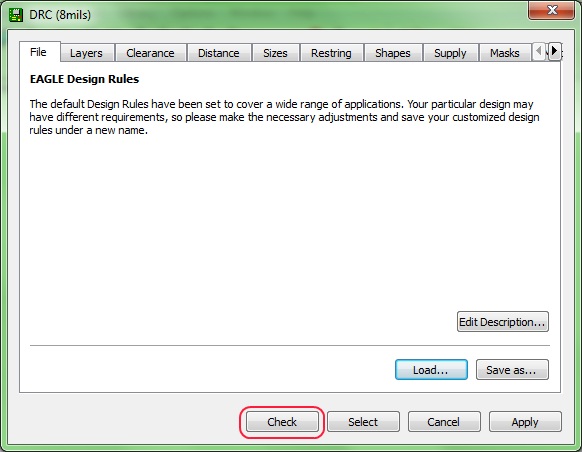Apply the design rule changes
582x452 pixels.
tap(525, 422)
